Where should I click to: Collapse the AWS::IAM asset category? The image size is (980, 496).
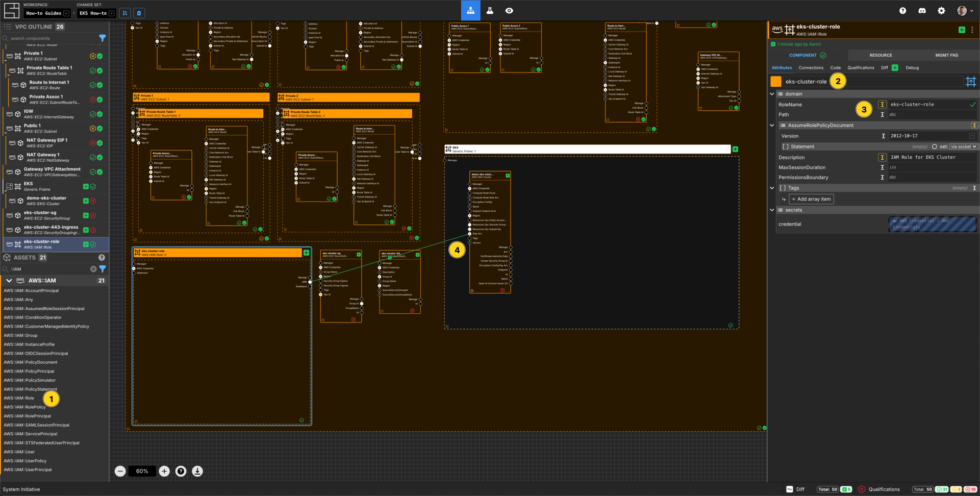pos(9,280)
